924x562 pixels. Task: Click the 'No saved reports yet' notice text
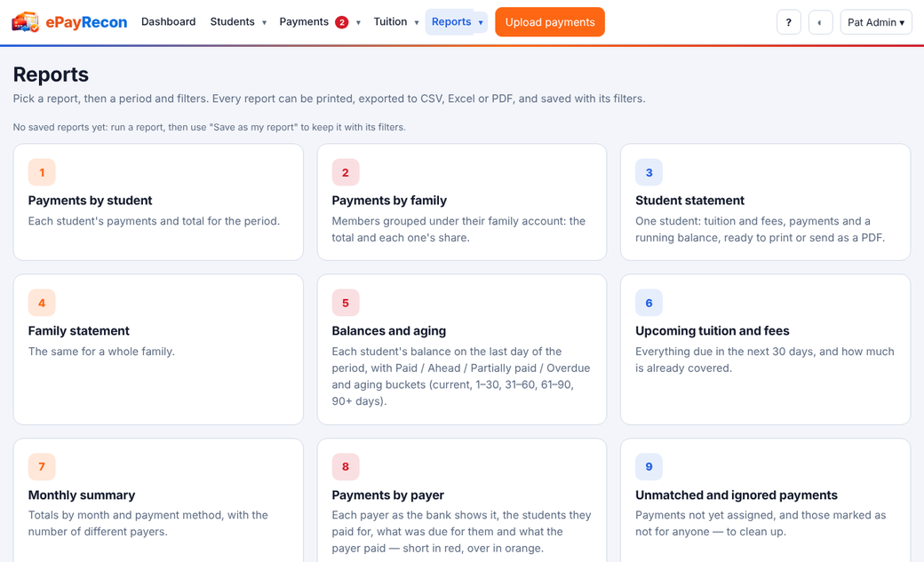[x=209, y=127]
